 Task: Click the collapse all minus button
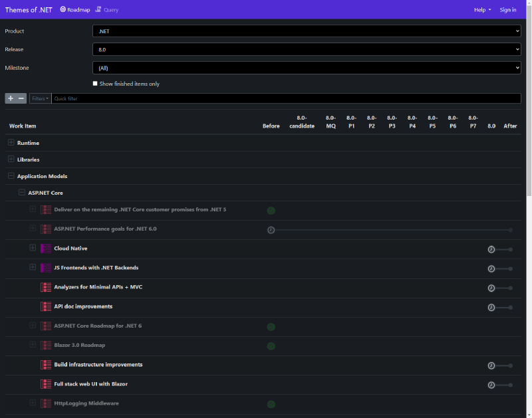[21, 98]
